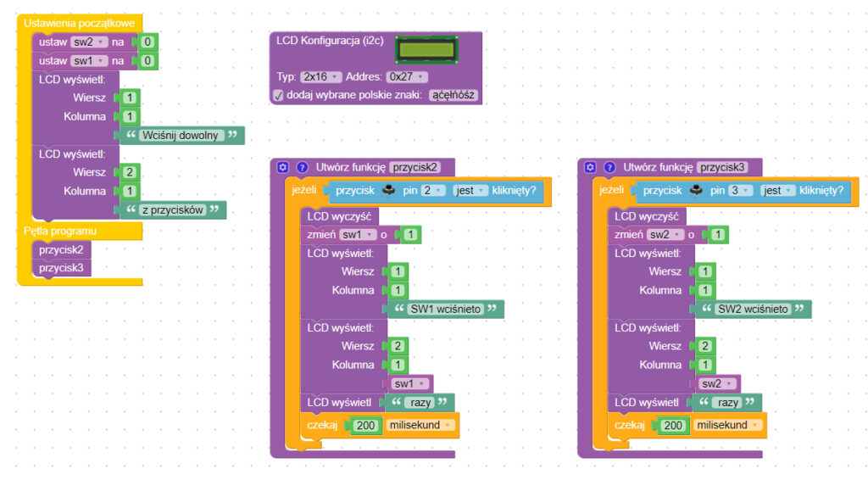This screenshot has height=480, width=868.
Task: Edit 'SW2 wciśnieto' text field
Action: coord(753,310)
